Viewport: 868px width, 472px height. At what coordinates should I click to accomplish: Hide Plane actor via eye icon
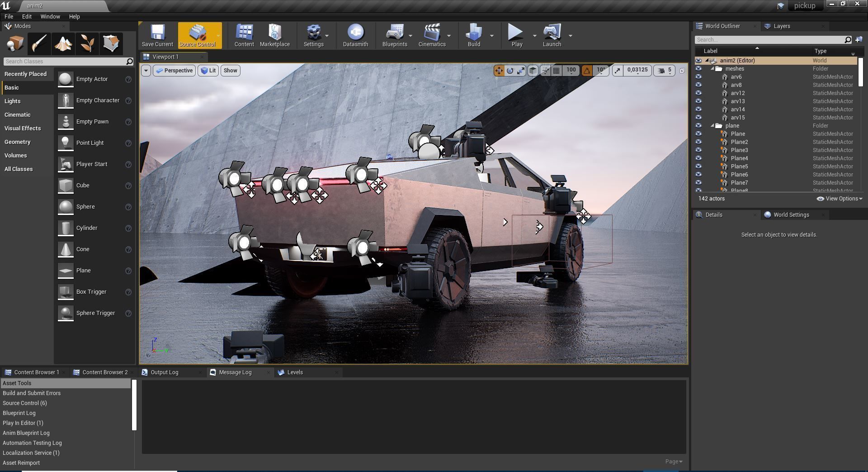[698, 134]
